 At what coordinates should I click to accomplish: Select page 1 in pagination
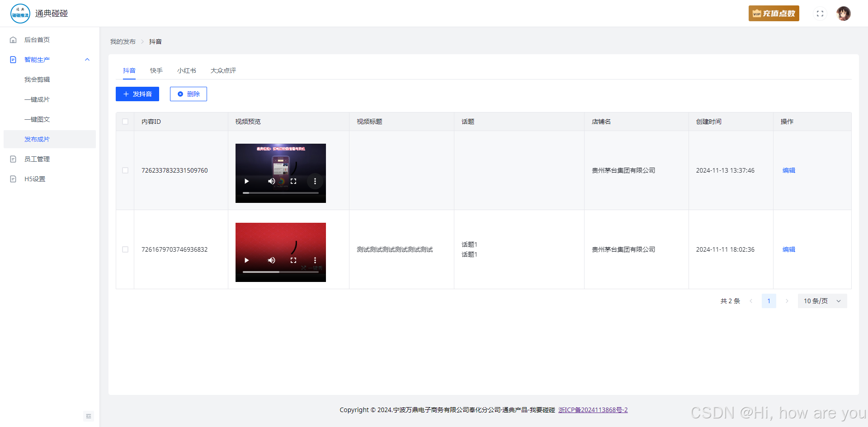(x=769, y=301)
